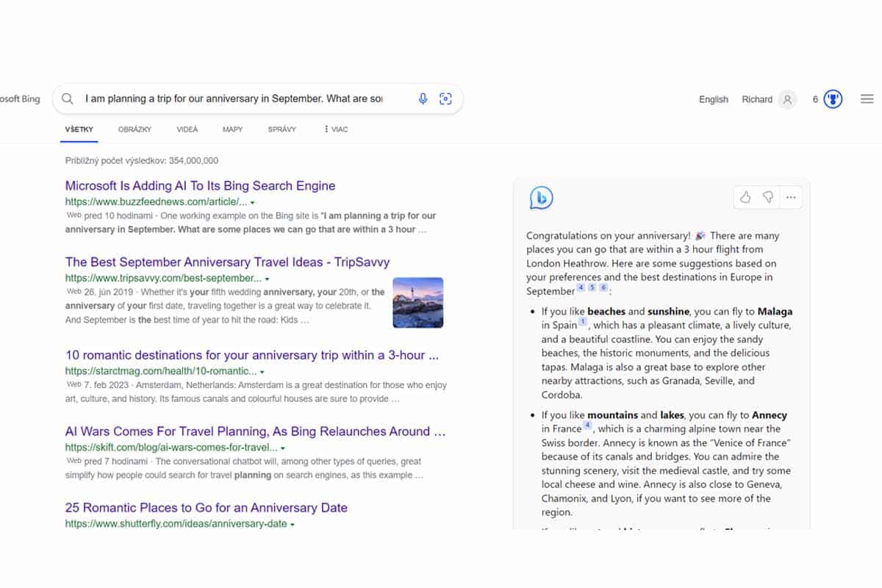Select the VŠETKY tab
This screenshot has width=882, height=588.
click(79, 129)
